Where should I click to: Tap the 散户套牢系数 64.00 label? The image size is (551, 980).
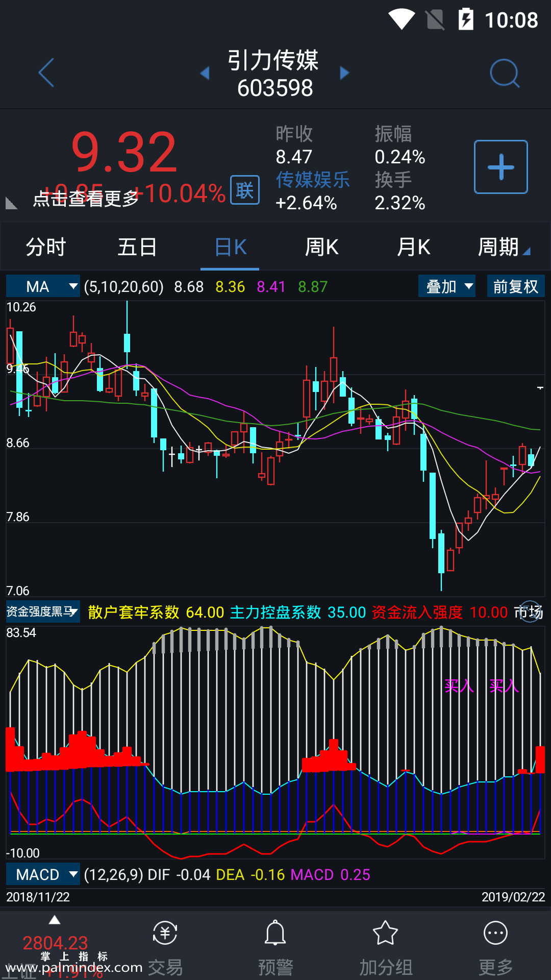[156, 612]
